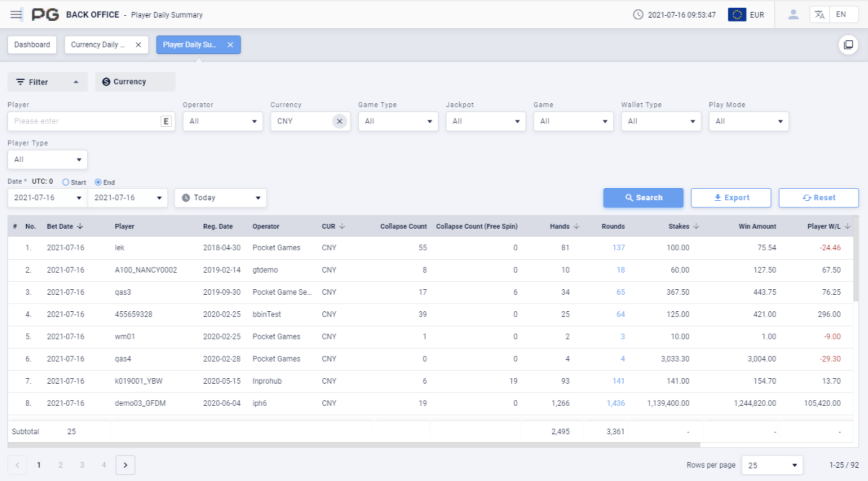Screen dimensions: 868x481
Task: Sort by Stakes column arrow
Action: (x=696, y=226)
